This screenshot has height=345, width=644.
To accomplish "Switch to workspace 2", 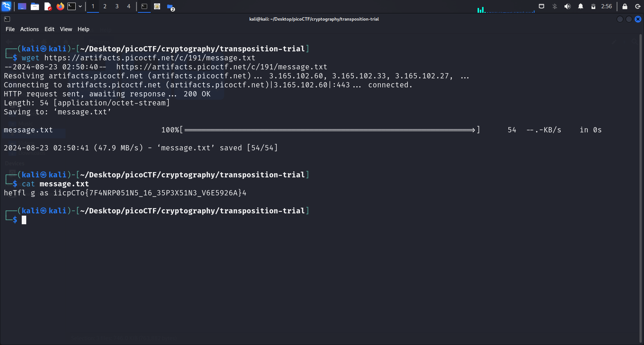I will tap(105, 6).
